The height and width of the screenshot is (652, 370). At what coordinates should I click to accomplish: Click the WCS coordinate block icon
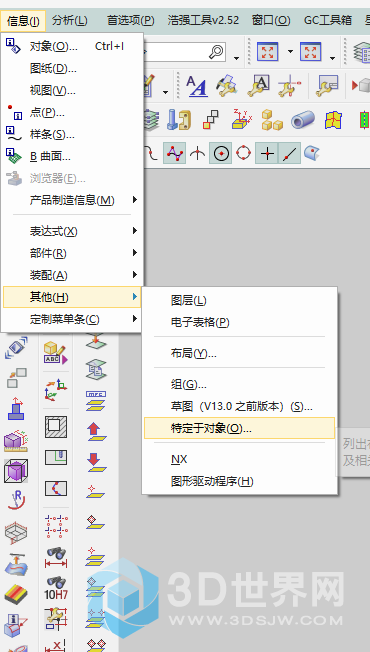pyautogui.click(x=242, y=120)
